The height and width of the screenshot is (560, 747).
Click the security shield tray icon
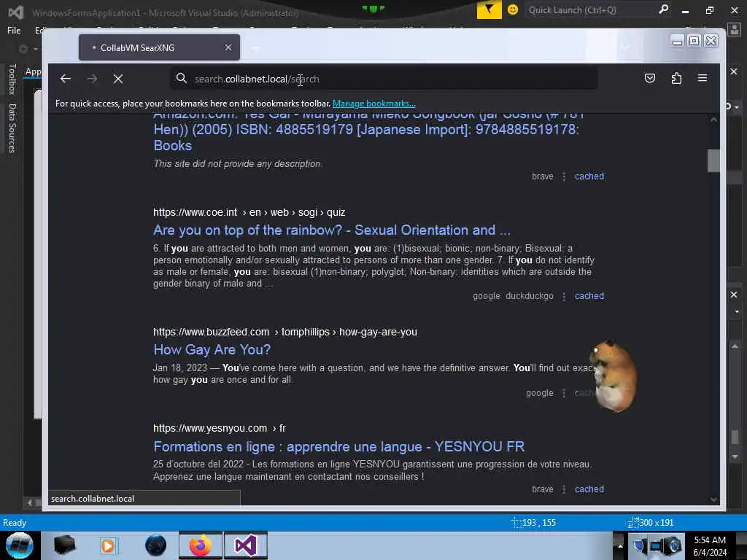(639, 546)
